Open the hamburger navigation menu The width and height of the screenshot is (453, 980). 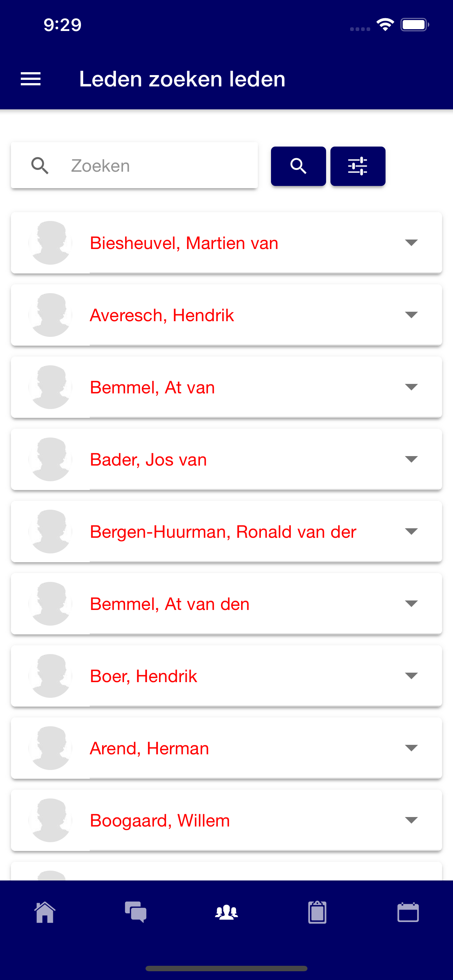[x=30, y=79]
